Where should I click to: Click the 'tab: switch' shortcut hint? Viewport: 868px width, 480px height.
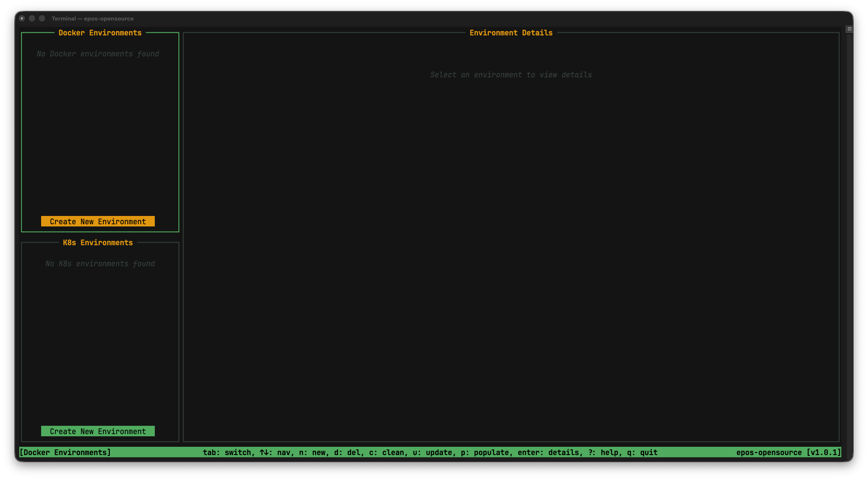(227, 452)
